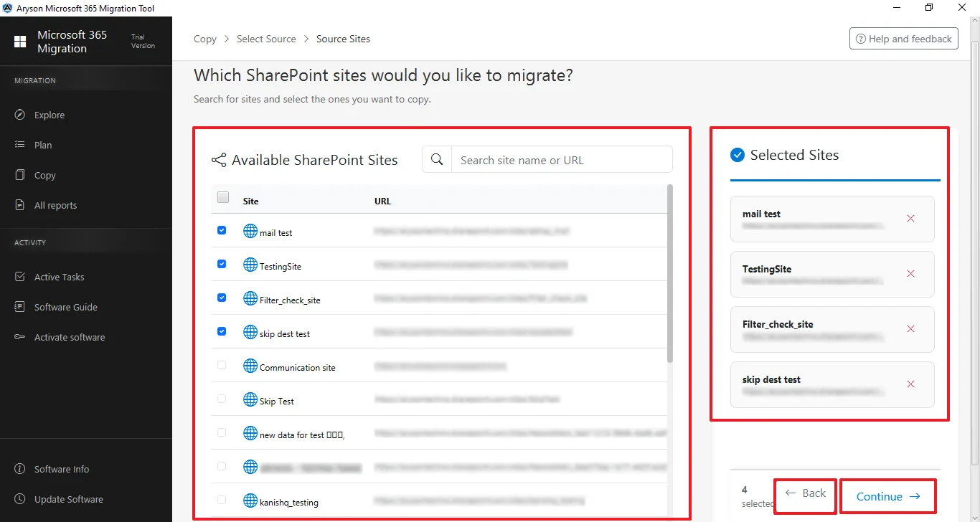The height and width of the screenshot is (522, 980).
Task: Check the Communication site checkbox
Action: 222,365
